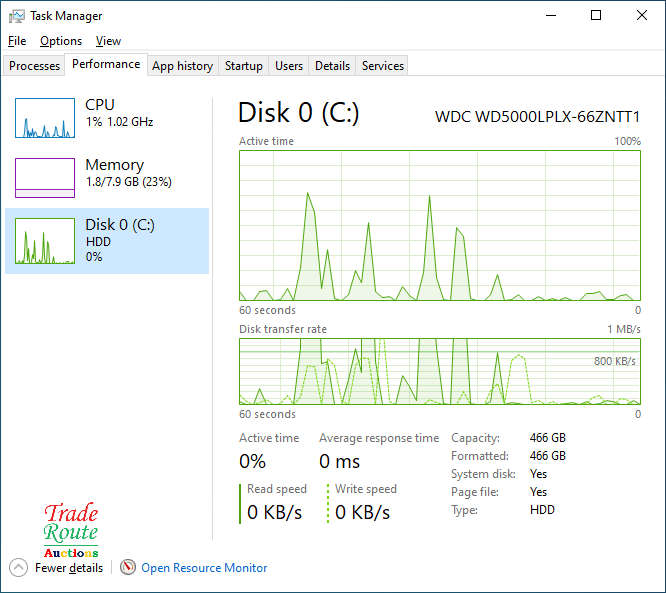The image size is (666, 593).
Task: Switch to the Details tab
Action: pos(332,66)
